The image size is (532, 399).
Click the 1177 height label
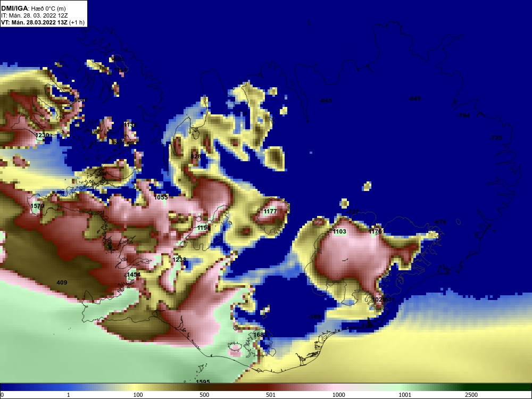(x=270, y=211)
